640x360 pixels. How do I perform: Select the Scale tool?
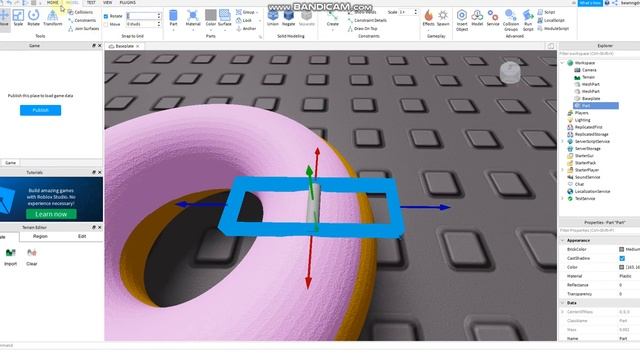(x=18, y=18)
